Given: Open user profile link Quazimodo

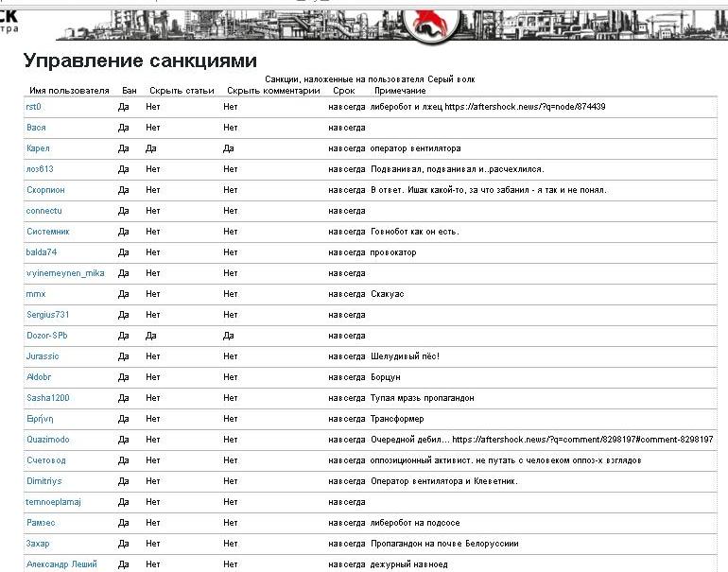Looking at the screenshot, I should pos(48,440).
